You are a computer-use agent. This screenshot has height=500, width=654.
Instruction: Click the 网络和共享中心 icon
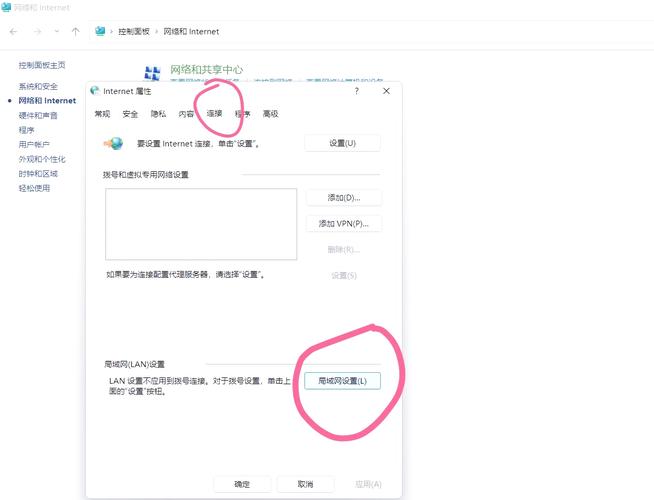click(152, 73)
